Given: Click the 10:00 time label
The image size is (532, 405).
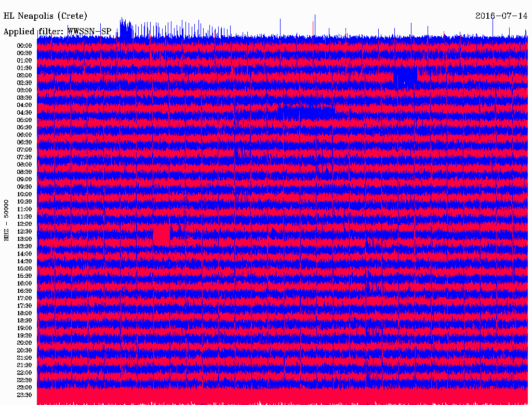Looking at the screenshot, I should pos(24,194).
